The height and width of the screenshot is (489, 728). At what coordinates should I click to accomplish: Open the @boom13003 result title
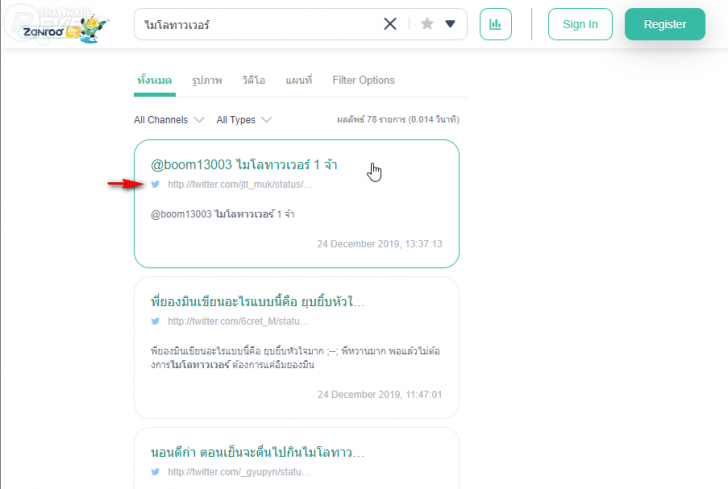[x=244, y=164]
